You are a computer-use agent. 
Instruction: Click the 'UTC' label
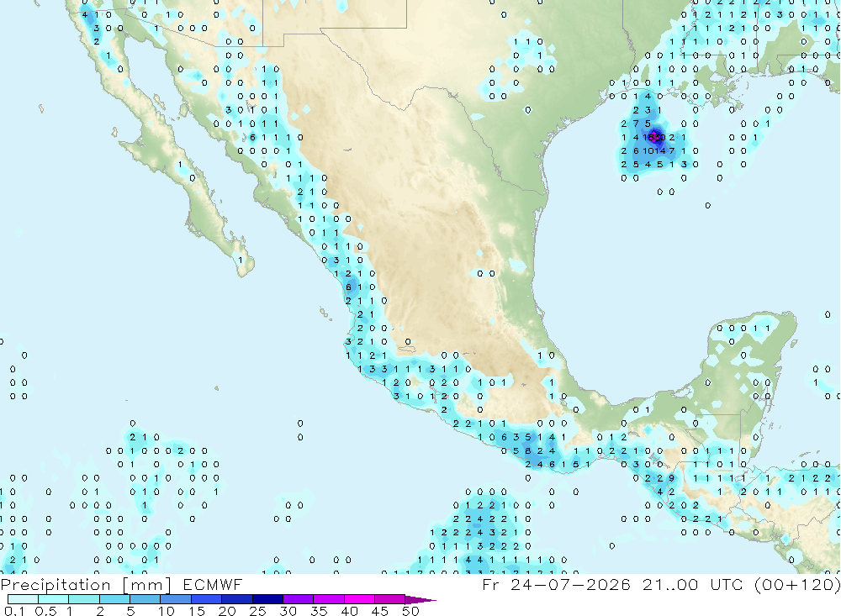click(727, 584)
